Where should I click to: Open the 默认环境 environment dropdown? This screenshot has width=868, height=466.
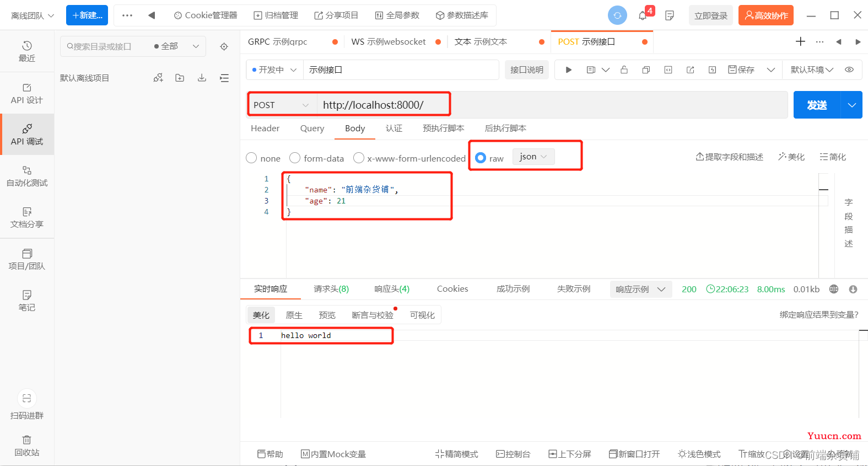(812, 69)
